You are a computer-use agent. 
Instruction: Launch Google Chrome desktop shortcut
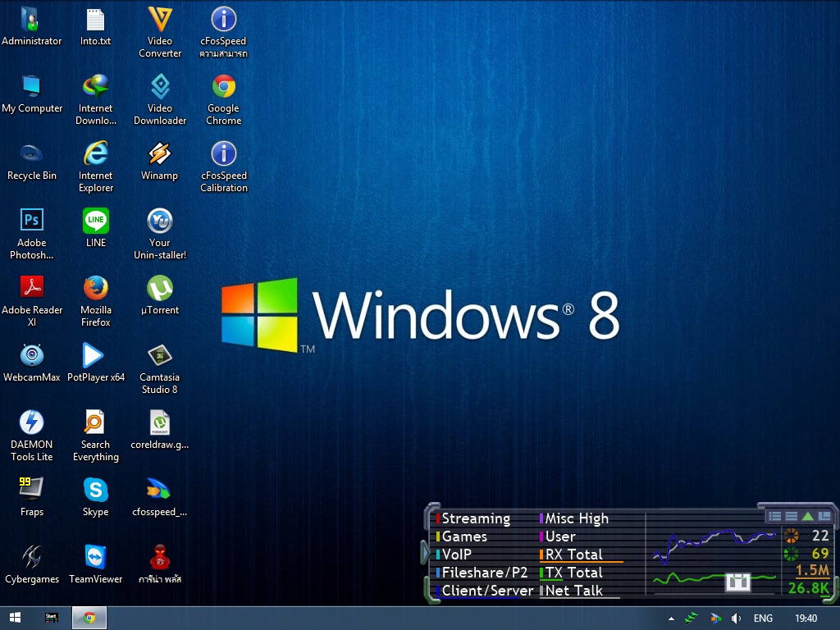point(223,99)
